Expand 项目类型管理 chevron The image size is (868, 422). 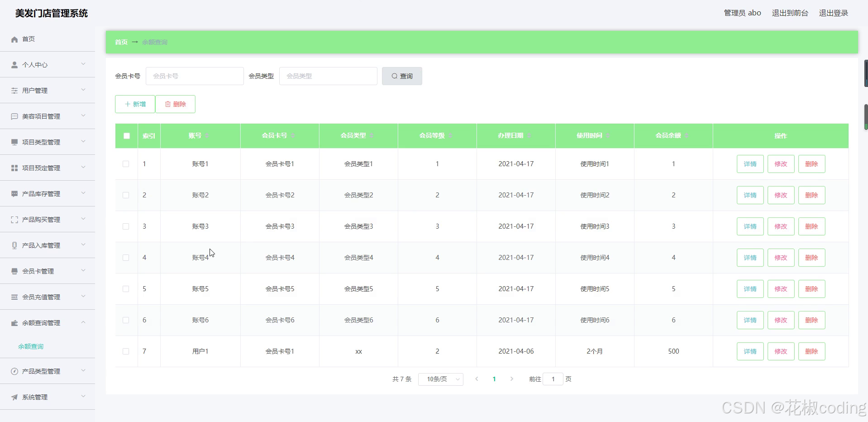pos(83,142)
